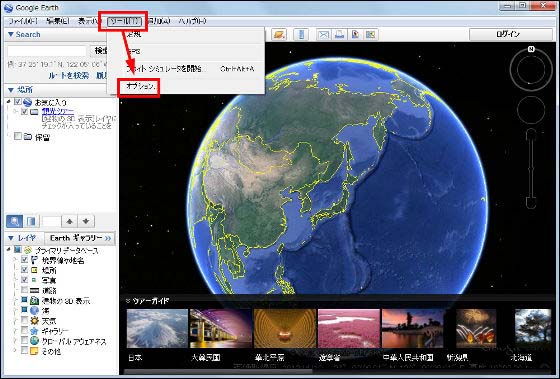
Task: Enable the roads layer checkbox
Action: click(x=24, y=290)
